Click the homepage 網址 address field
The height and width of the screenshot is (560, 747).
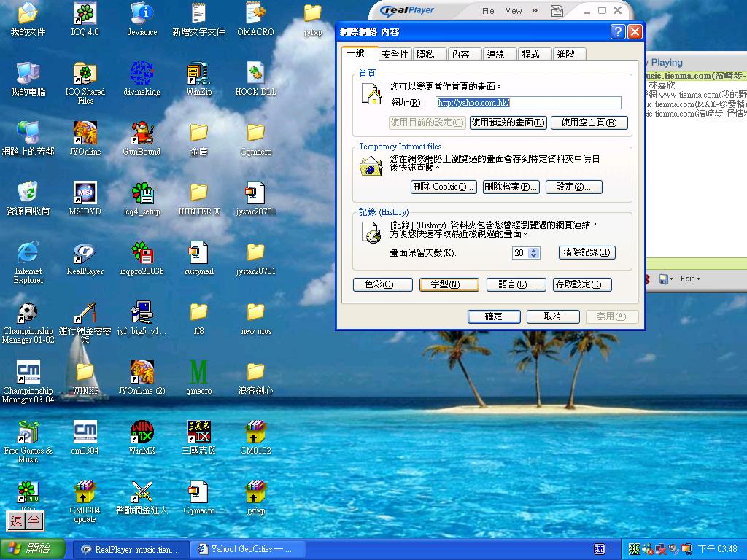pyautogui.click(x=528, y=103)
